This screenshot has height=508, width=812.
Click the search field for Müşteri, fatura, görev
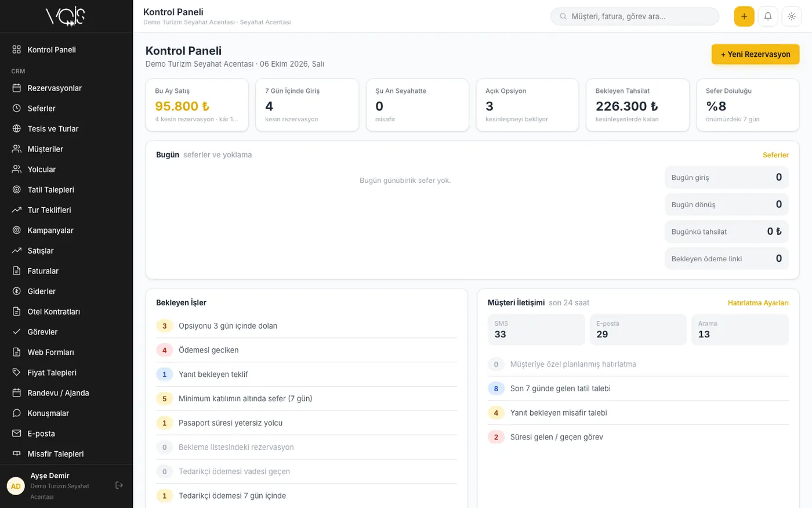(x=635, y=16)
